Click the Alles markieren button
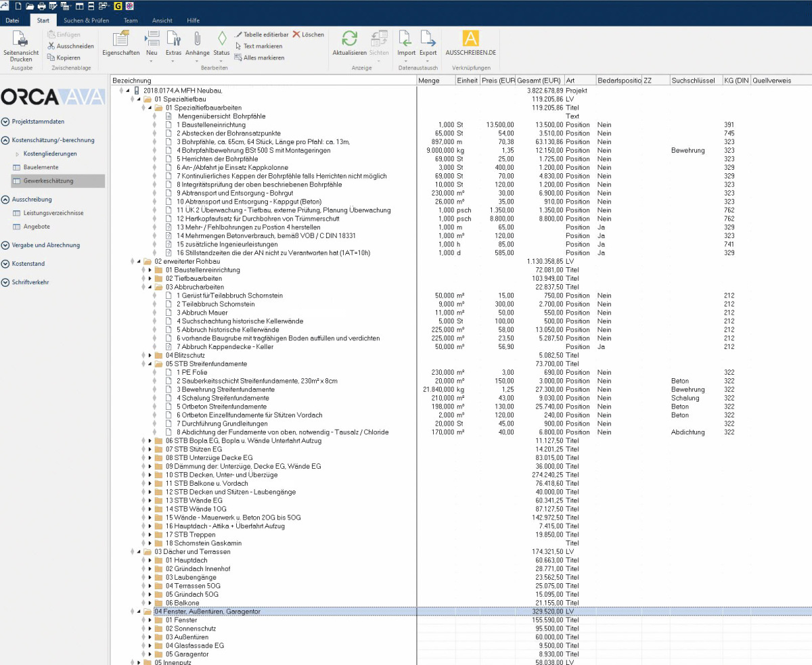 click(x=259, y=58)
